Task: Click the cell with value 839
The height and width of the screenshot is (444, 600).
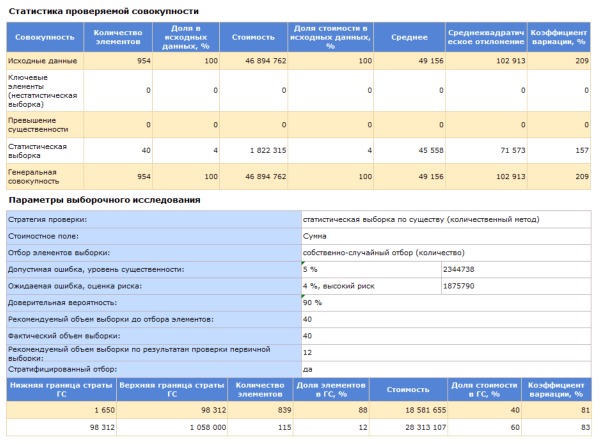Action: pyautogui.click(x=260, y=410)
